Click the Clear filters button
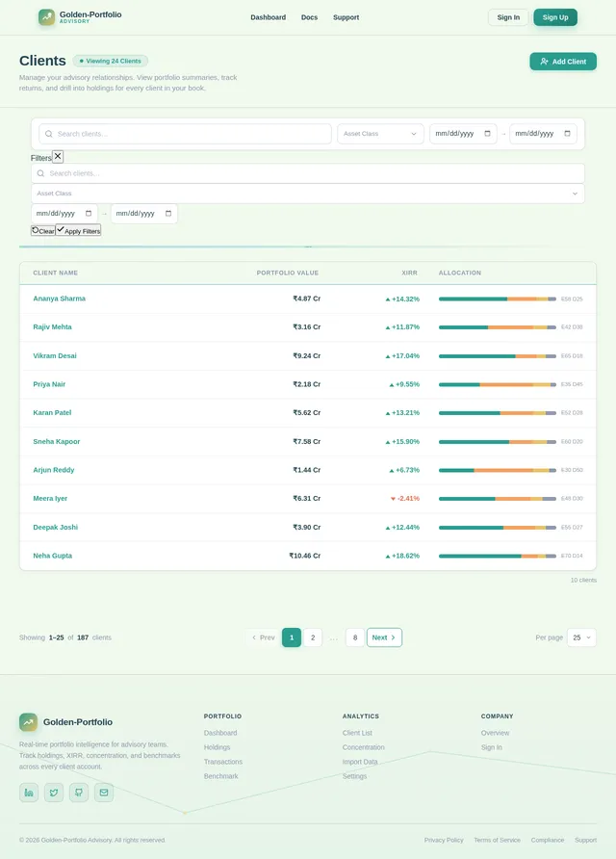Screen dimensions: 616x859 (43, 230)
